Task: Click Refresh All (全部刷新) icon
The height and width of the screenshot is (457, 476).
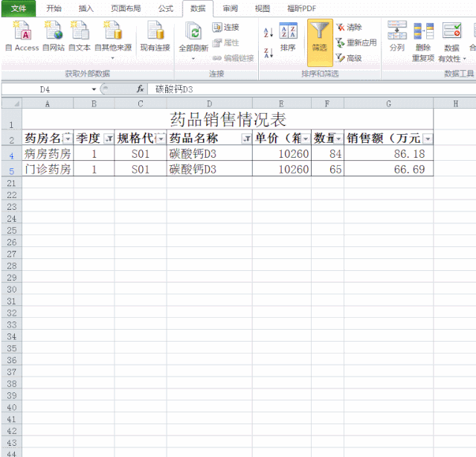Action: (193, 32)
